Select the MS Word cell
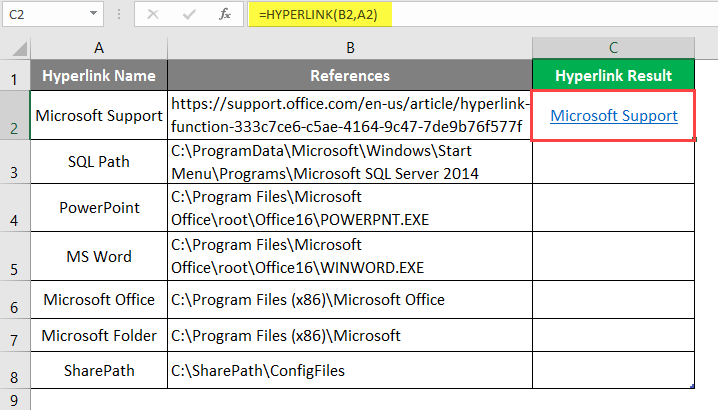This screenshot has width=718, height=410. (99, 256)
